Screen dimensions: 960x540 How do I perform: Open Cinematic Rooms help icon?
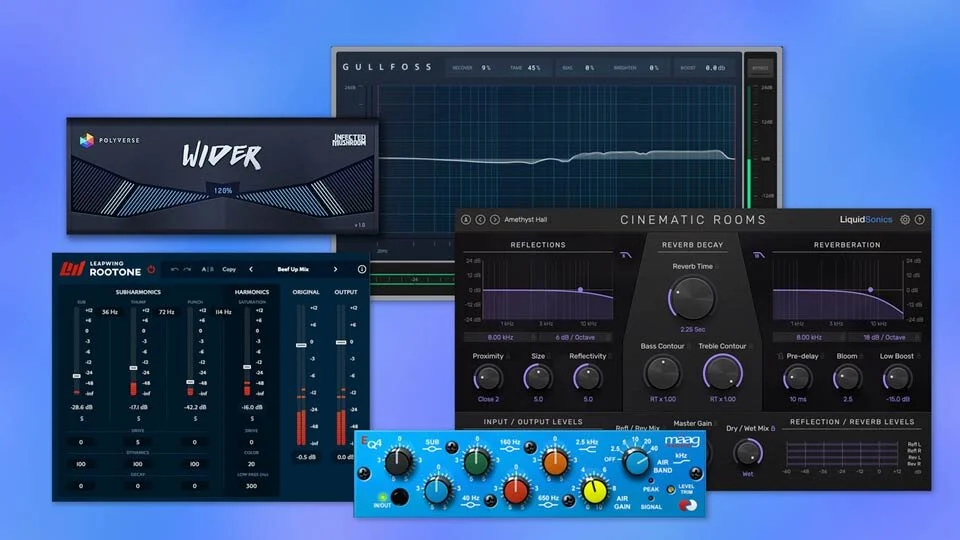[x=920, y=220]
